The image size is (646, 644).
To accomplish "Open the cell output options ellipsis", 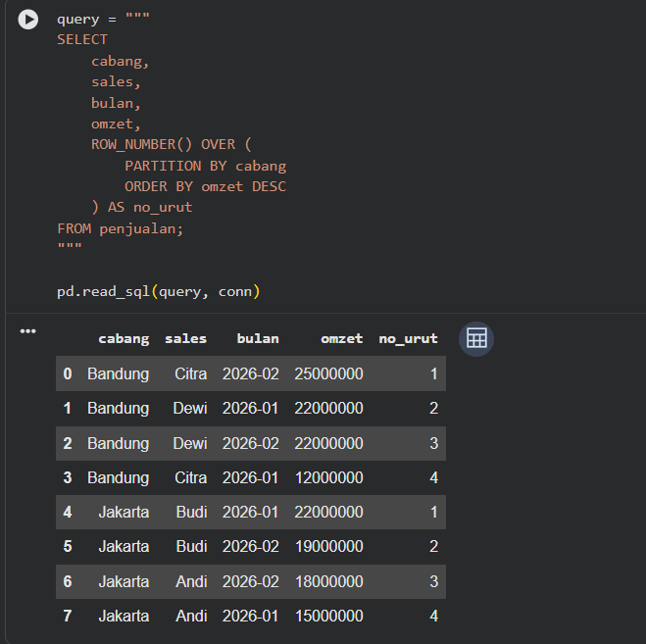I will click(28, 331).
